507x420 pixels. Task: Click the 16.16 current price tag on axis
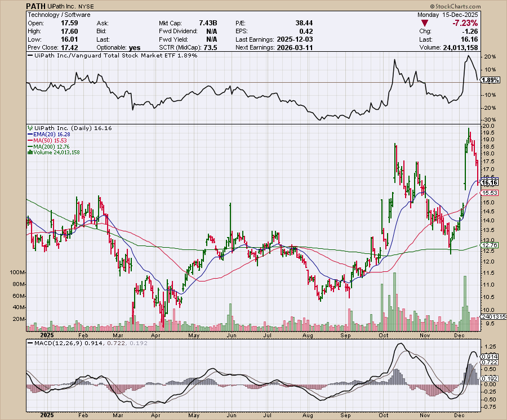490,183
